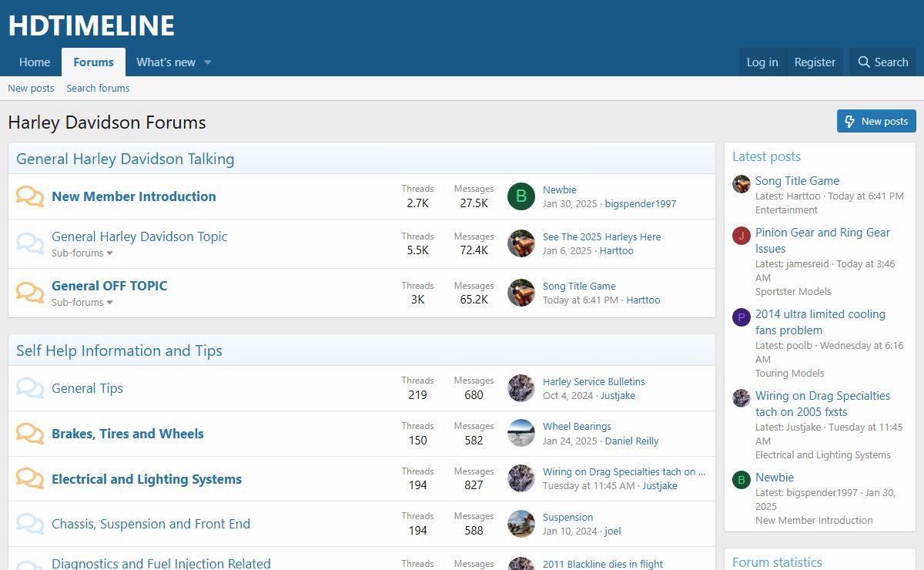Screen dimensions: 924x570
Task: Open Chassis, Suspension and Front End forum title
Action: pos(151,524)
